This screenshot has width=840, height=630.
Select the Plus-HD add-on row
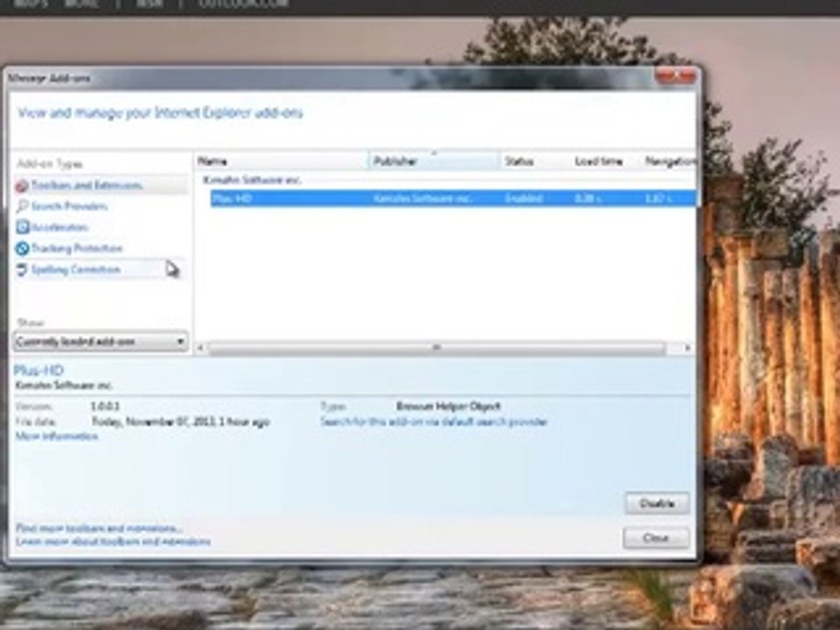(452, 199)
